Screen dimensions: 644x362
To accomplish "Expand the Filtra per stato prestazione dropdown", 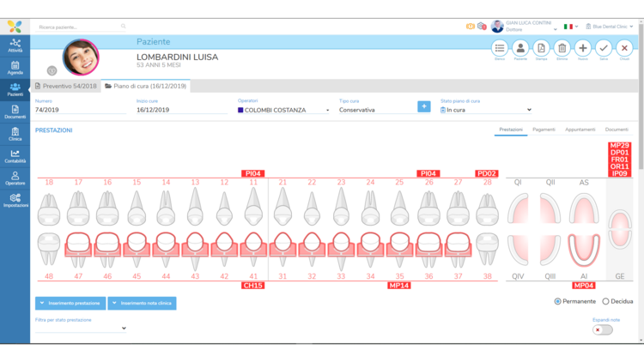I will 81,328.
